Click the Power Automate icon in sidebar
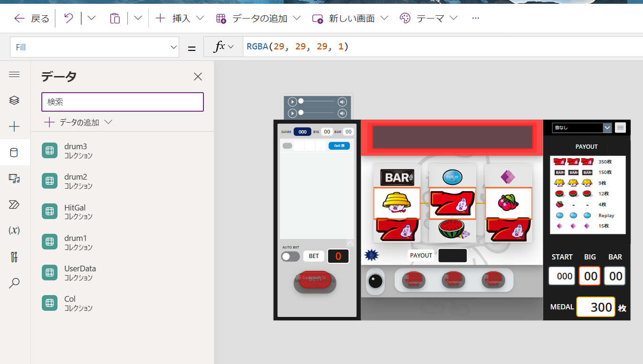 click(14, 204)
